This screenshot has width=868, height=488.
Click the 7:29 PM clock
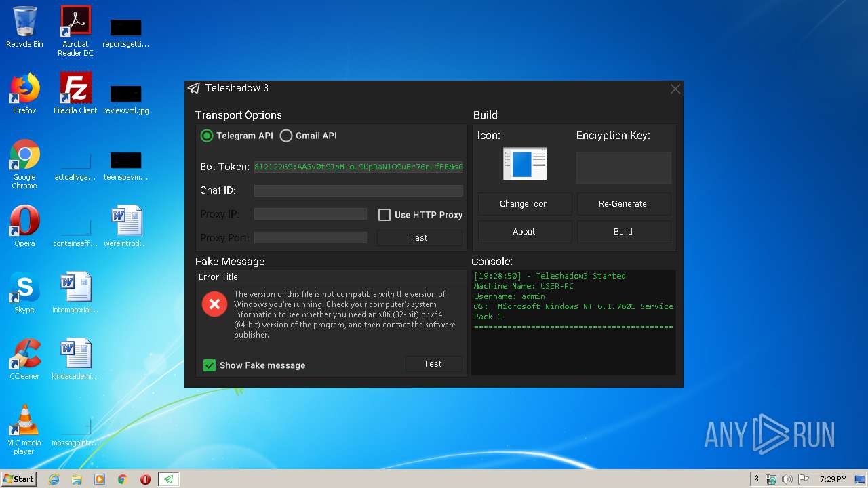coord(833,479)
